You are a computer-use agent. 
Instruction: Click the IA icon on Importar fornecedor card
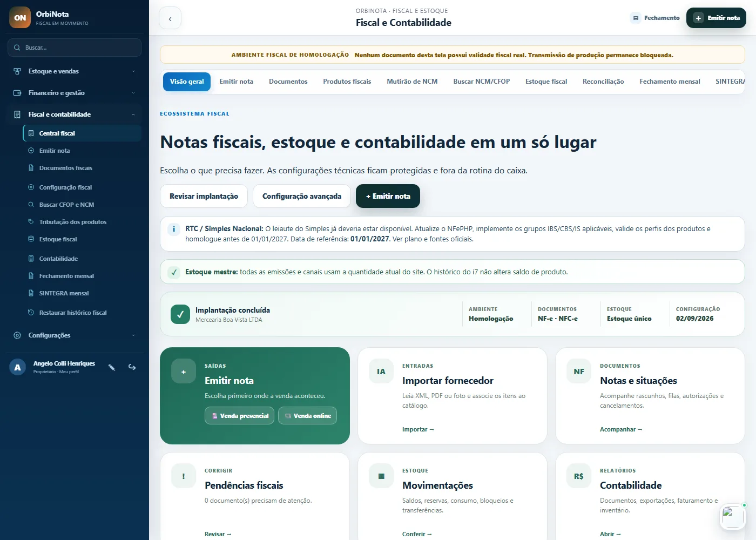click(381, 372)
